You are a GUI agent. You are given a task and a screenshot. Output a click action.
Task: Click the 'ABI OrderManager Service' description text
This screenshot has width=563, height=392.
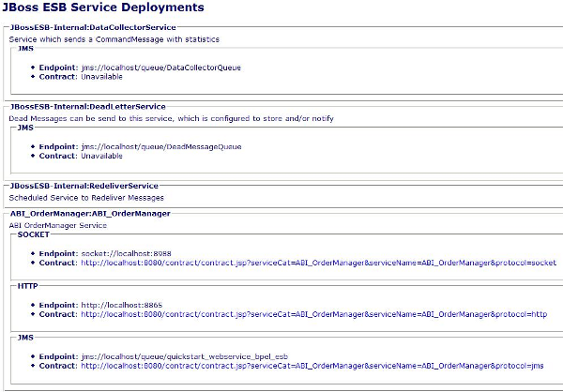56,225
